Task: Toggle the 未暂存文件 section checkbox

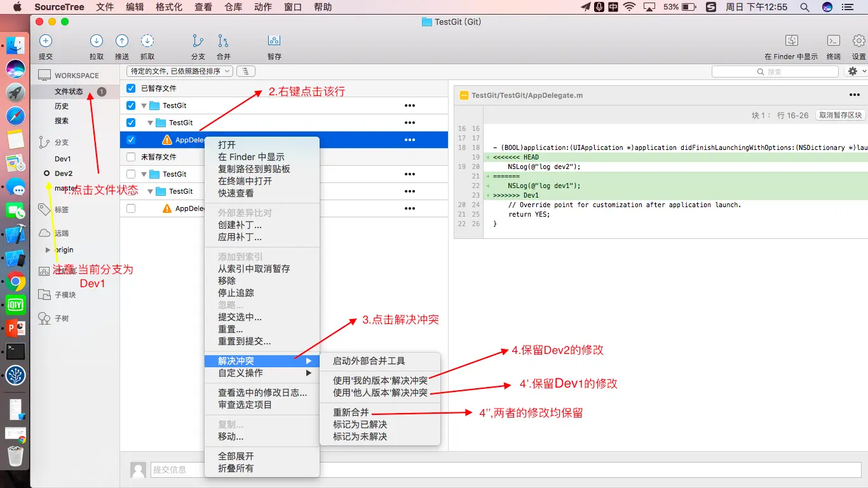Action: tap(131, 157)
